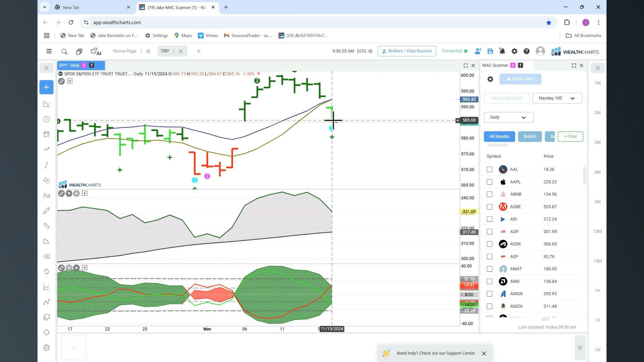The image size is (644, 362).
Task: Open Home Page tab options menu
Action: click(141, 51)
